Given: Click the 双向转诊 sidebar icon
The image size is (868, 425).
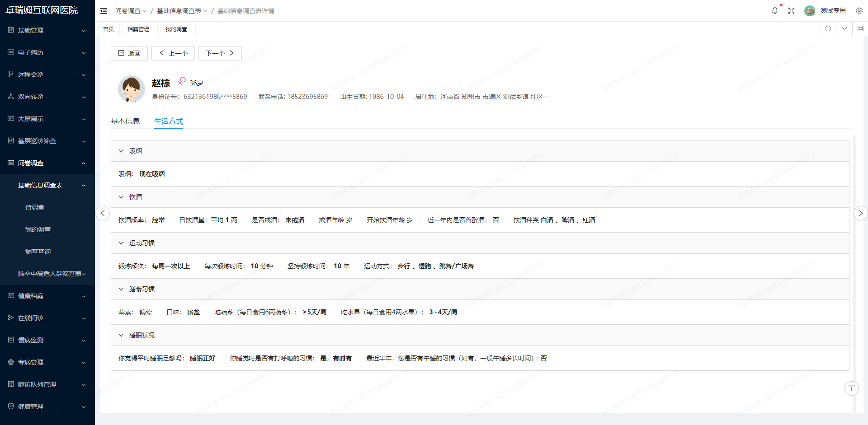Looking at the screenshot, I should point(11,96).
